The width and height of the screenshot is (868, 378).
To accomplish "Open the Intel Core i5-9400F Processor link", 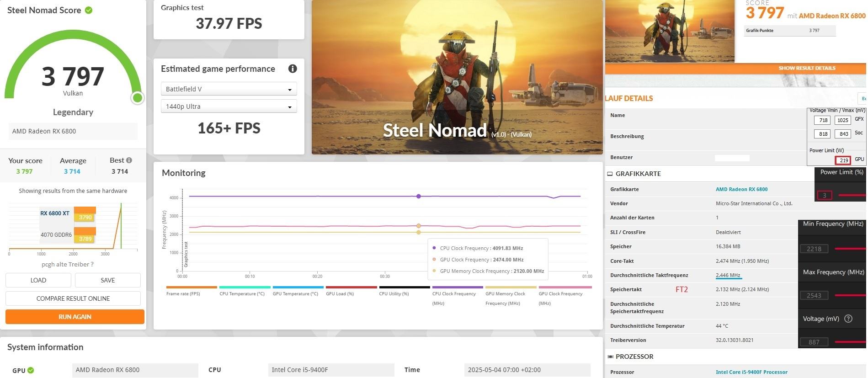I will (x=751, y=372).
